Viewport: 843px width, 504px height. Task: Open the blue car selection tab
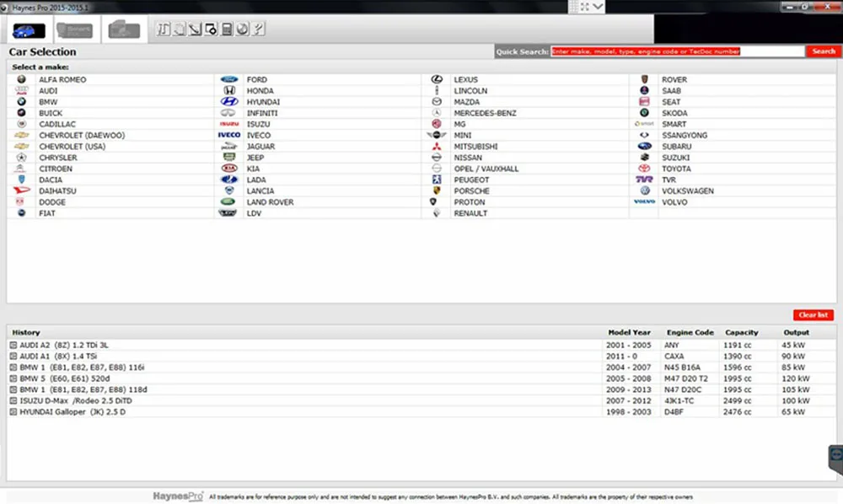pyautogui.click(x=29, y=30)
